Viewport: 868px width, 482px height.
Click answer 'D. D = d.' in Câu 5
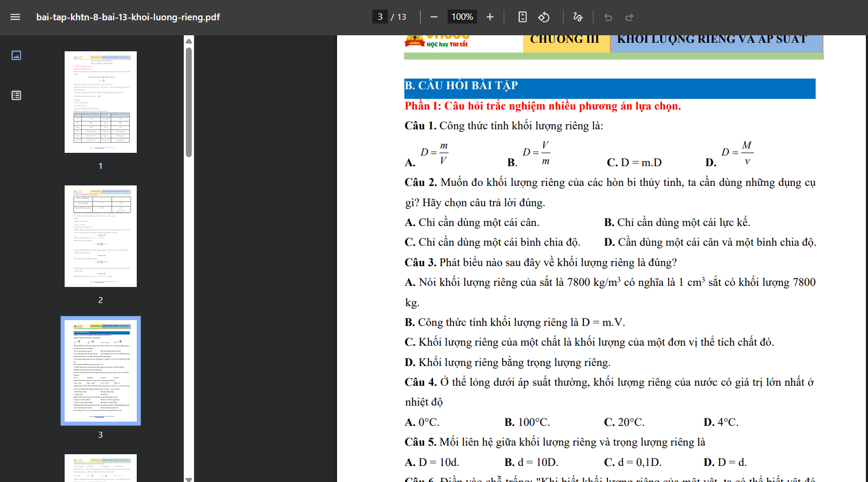coord(725,462)
